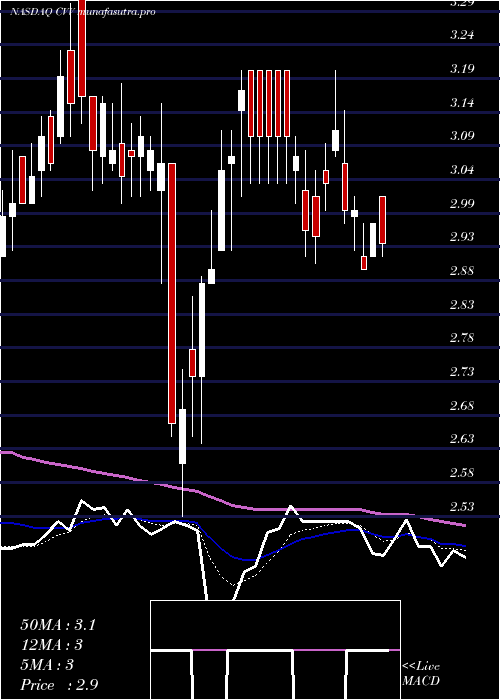Click the 3.19 price axis label
500x700 pixels.
tap(462, 69)
